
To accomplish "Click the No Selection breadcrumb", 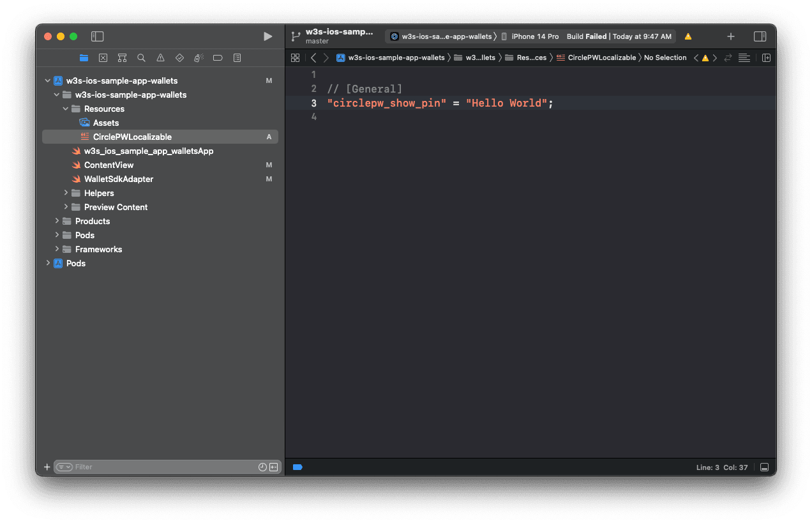I will pyautogui.click(x=665, y=57).
